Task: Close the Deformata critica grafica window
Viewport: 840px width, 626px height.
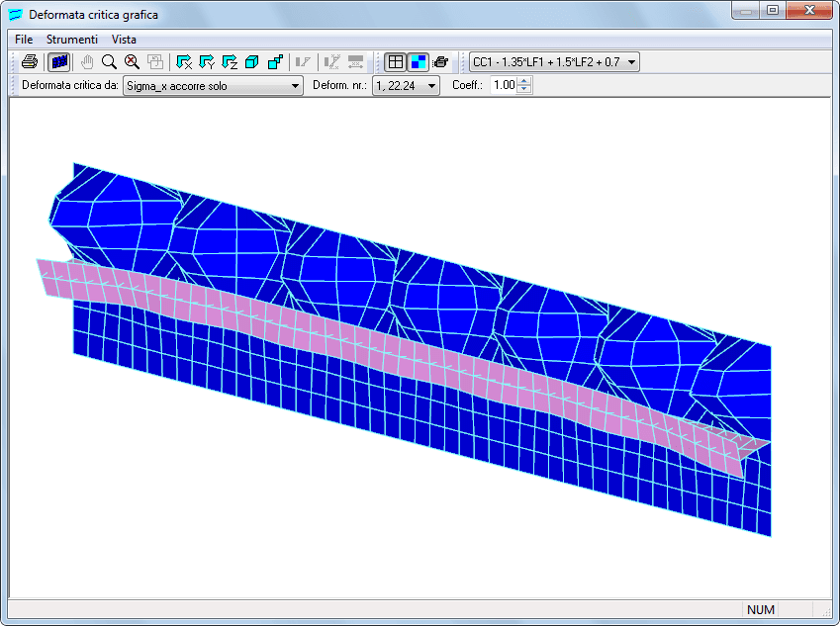Action: pos(809,10)
